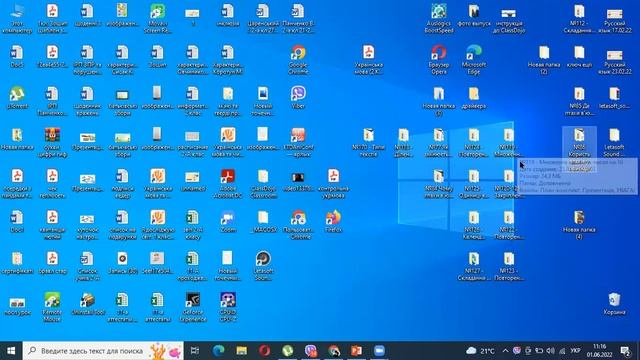Open µTorrent from the taskbar

[287, 351]
